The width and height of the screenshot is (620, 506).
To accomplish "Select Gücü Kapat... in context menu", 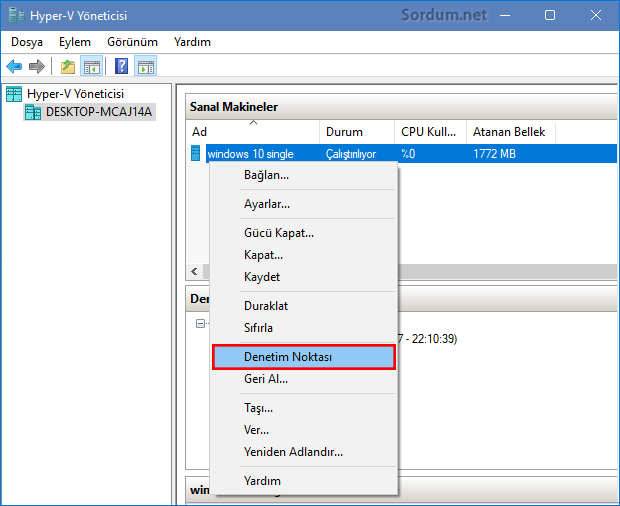I will [x=304, y=233].
